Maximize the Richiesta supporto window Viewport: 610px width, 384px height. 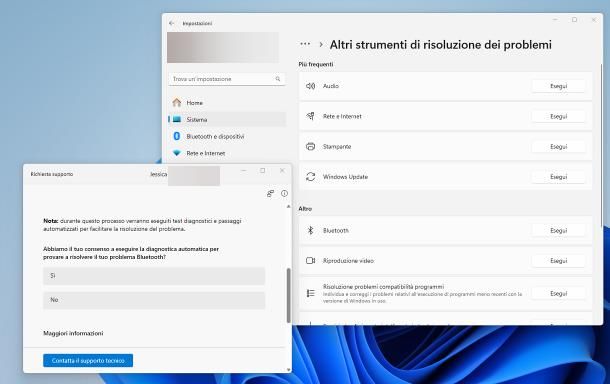263,170
